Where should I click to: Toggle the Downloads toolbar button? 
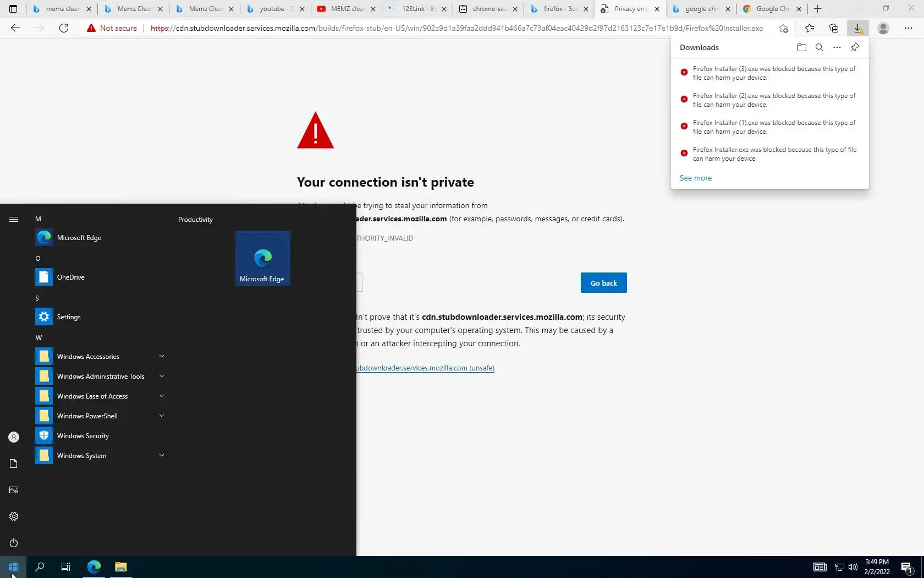[x=858, y=28]
